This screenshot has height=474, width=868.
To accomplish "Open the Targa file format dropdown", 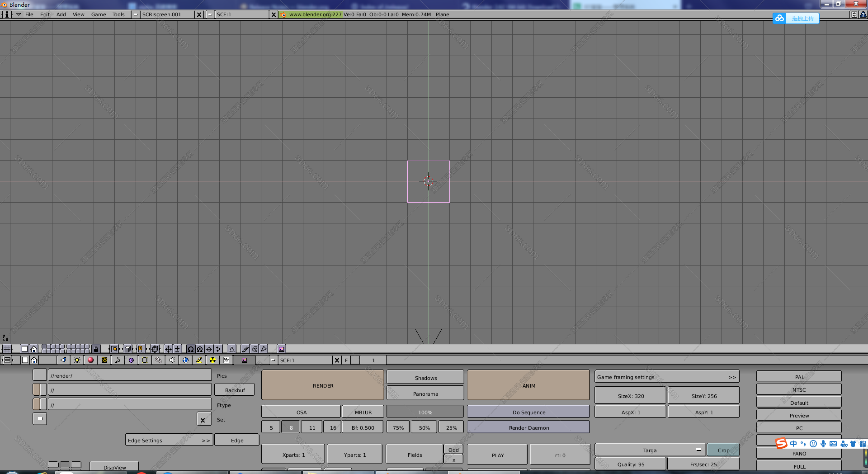I will [x=649, y=450].
